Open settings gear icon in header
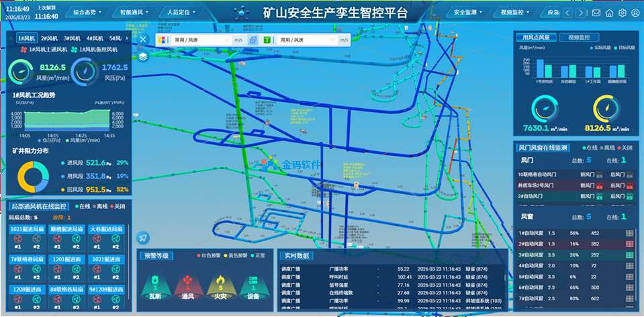 click(623, 13)
